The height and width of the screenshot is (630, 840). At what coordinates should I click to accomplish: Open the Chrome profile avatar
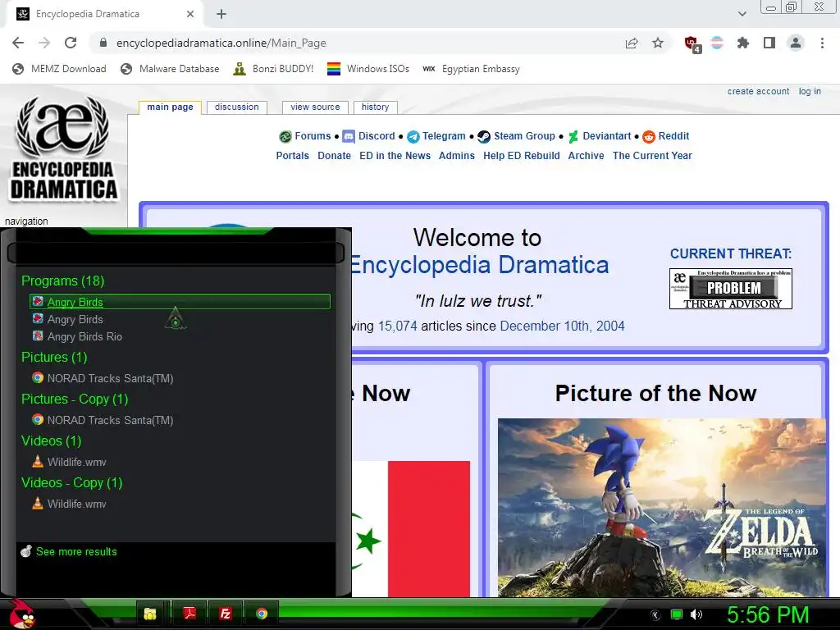click(x=796, y=43)
